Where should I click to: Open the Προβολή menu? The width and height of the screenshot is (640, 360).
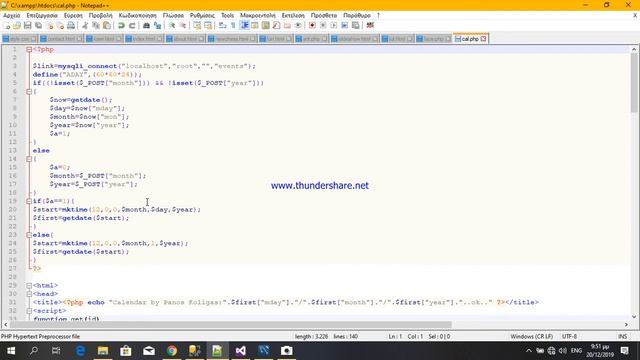click(x=100, y=16)
